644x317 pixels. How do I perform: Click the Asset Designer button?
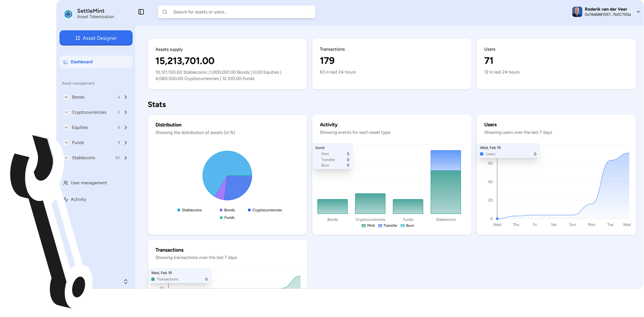click(96, 38)
